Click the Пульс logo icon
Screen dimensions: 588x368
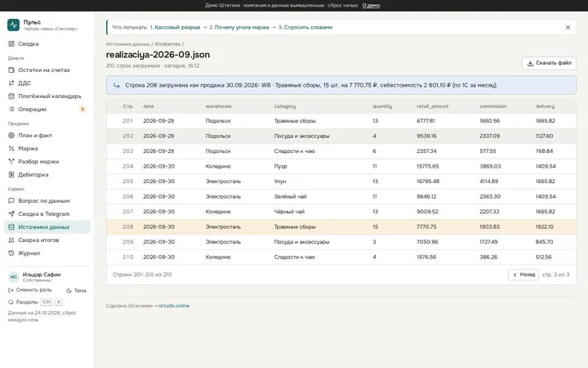point(13,25)
